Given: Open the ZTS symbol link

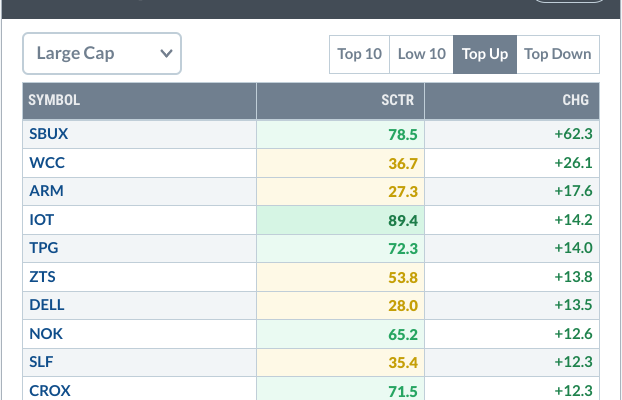Looking at the screenshot, I should pyautogui.click(x=42, y=277).
